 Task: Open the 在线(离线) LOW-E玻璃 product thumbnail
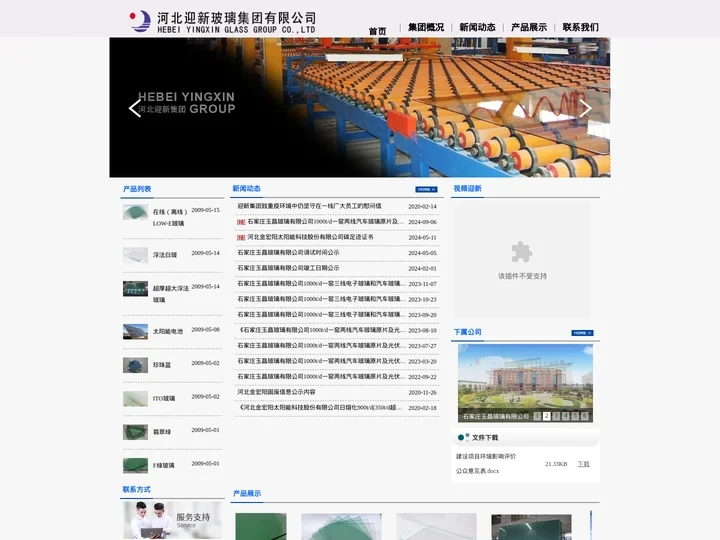click(x=135, y=212)
